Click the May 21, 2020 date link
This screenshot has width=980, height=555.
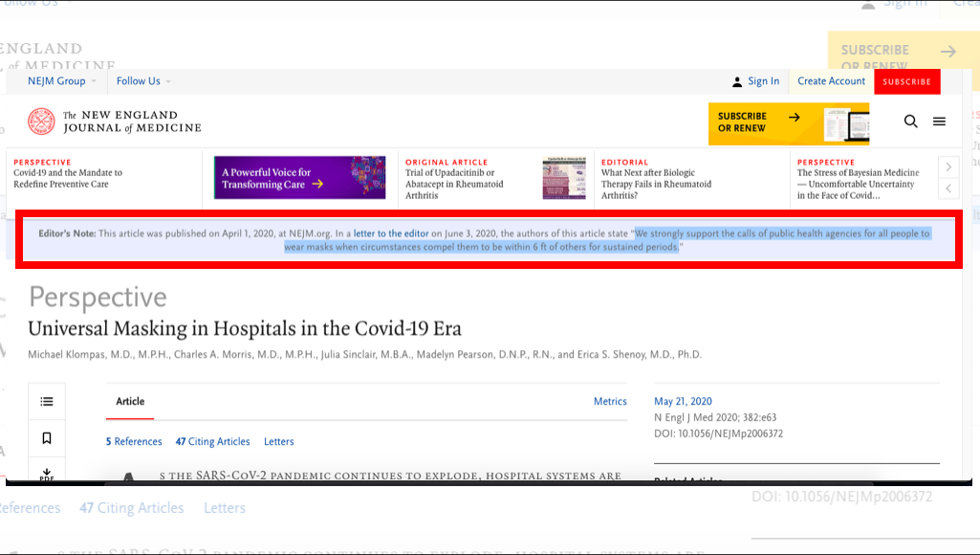pyautogui.click(x=683, y=402)
